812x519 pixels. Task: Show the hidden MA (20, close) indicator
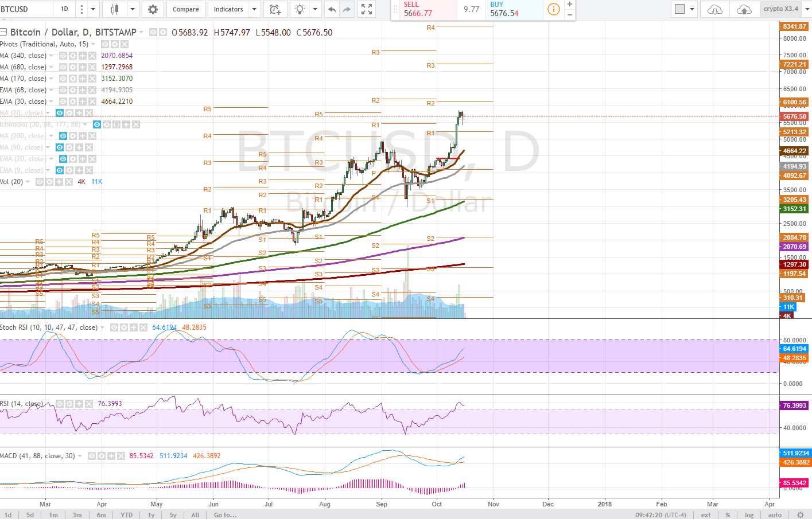pyautogui.click(x=59, y=113)
